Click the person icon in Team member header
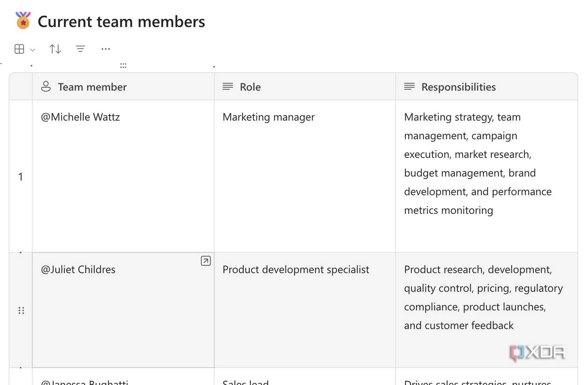This screenshot has height=385, width=588. coord(46,87)
